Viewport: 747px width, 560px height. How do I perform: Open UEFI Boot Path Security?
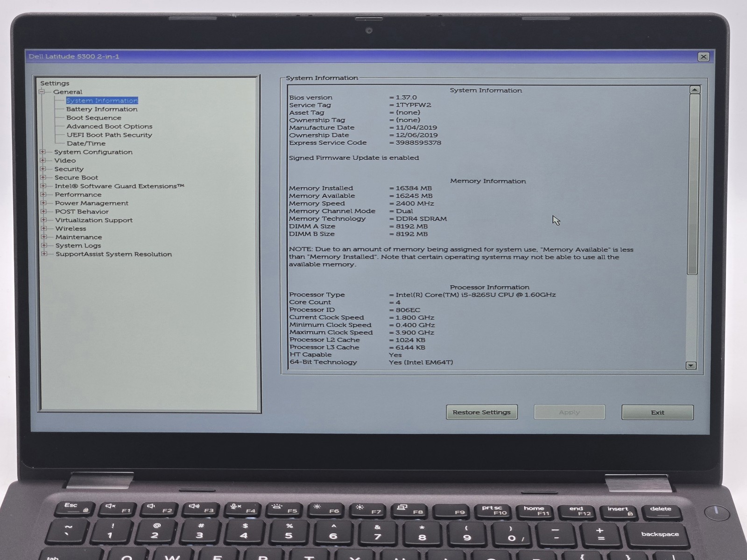coord(109,135)
